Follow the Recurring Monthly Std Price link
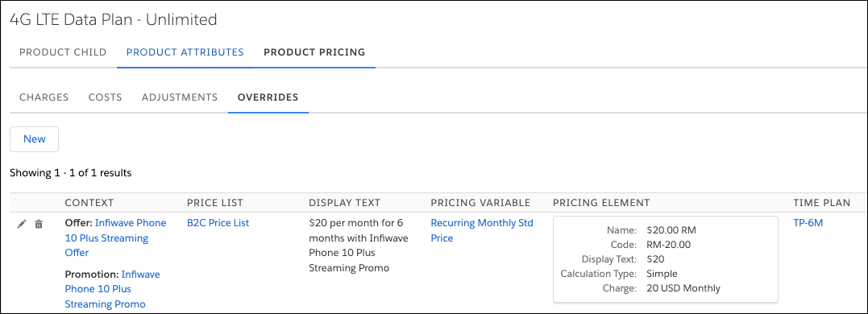Viewport: 868px width, 314px height. (x=482, y=230)
